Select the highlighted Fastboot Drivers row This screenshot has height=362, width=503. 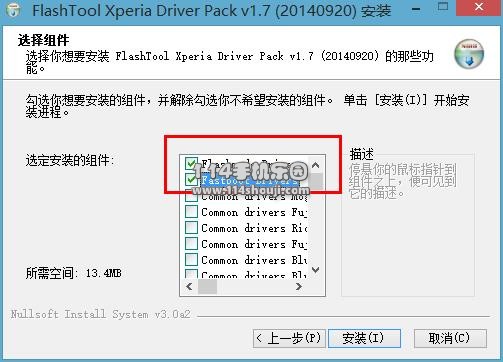(x=250, y=180)
